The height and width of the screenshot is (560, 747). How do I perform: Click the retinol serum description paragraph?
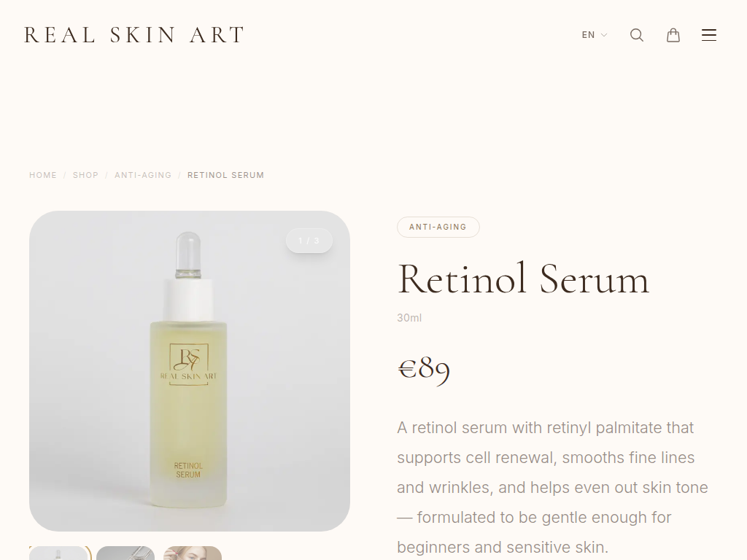point(553,487)
